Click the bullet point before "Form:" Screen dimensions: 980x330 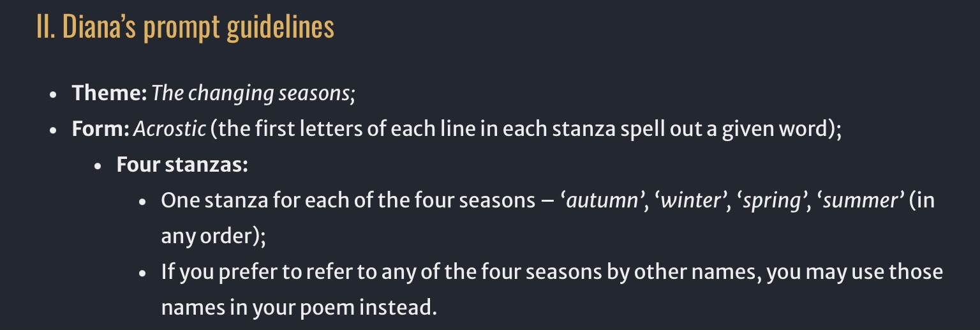(x=54, y=130)
